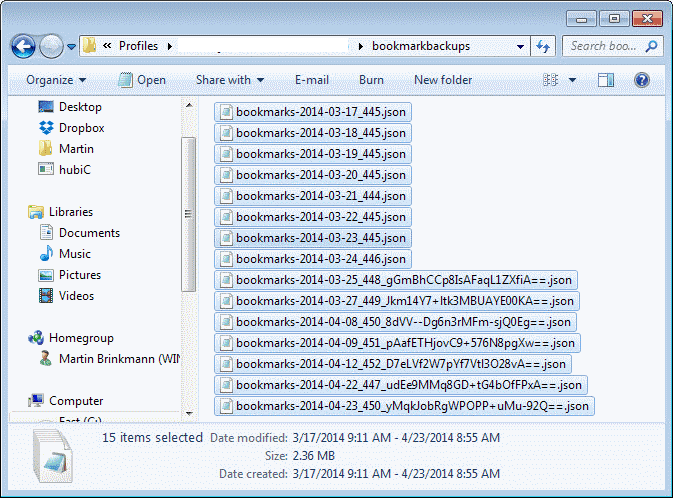Screen dimensions: 673x498
Task: Click the Music library icon
Action: click(46, 253)
